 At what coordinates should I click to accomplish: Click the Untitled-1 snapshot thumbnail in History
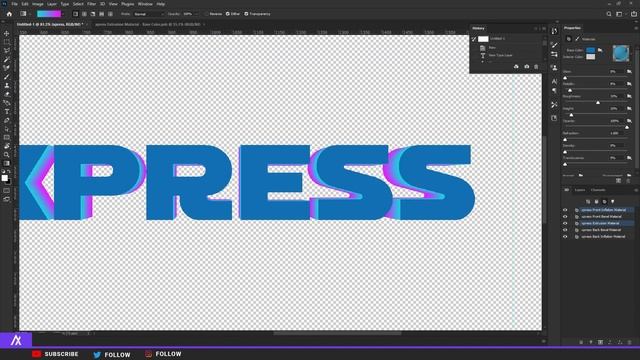click(x=483, y=39)
